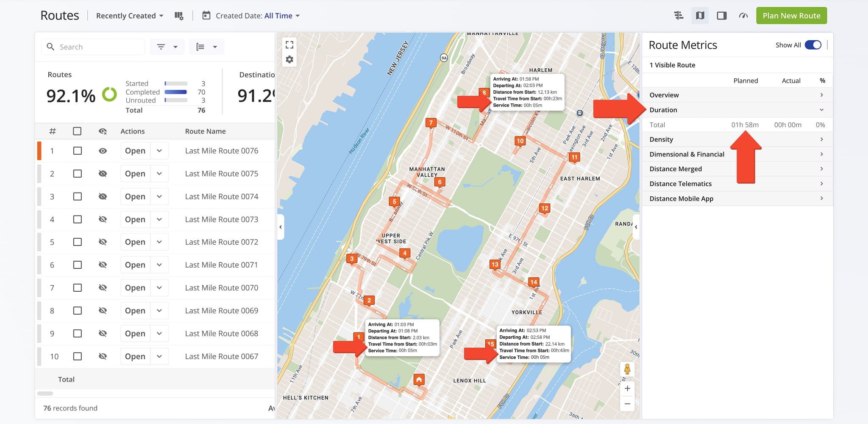
Task: Switch to the table timeline view icon
Action: pyautogui.click(x=679, y=16)
